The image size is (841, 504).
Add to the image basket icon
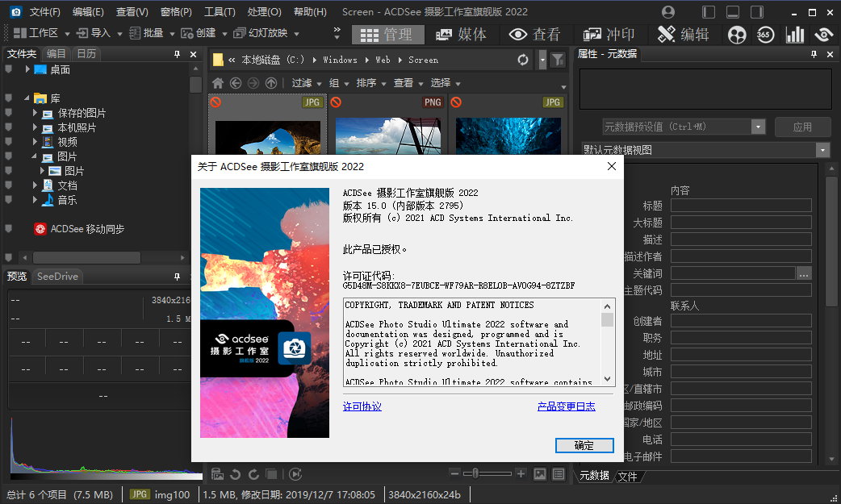pos(217,474)
